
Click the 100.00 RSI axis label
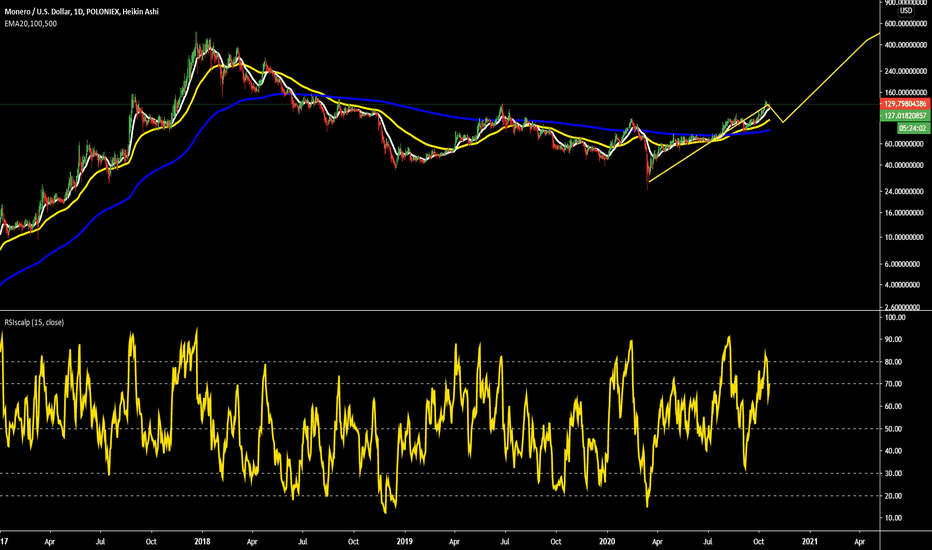[x=895, y=318]
